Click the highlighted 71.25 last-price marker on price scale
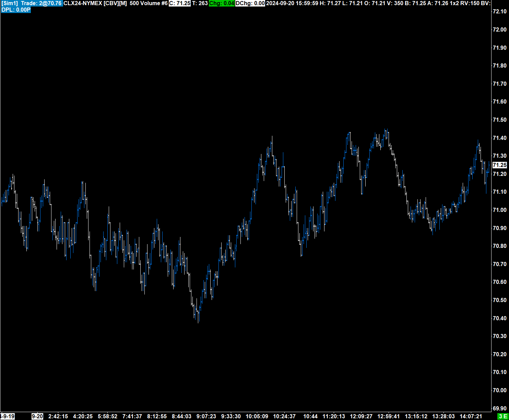This screenshot has height=420, width=509. click(x=499, y=165)
